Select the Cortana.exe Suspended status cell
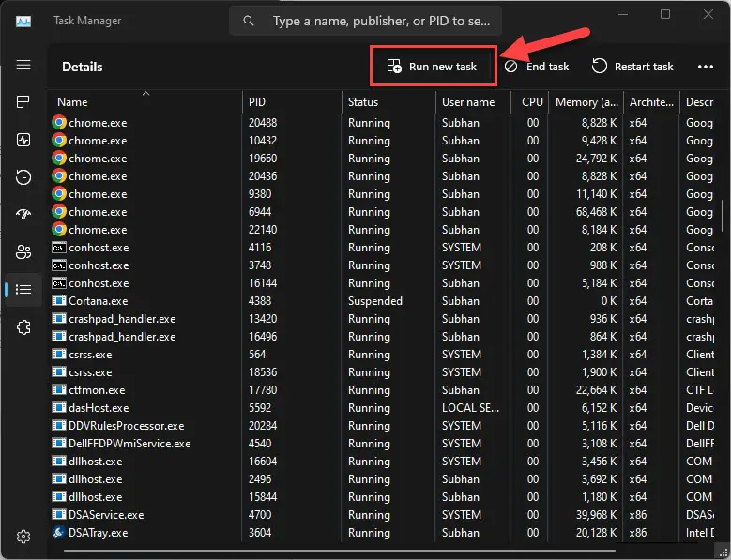Image resolution: width=731 pixels, height=560 pixels. [x=374, y=301]
